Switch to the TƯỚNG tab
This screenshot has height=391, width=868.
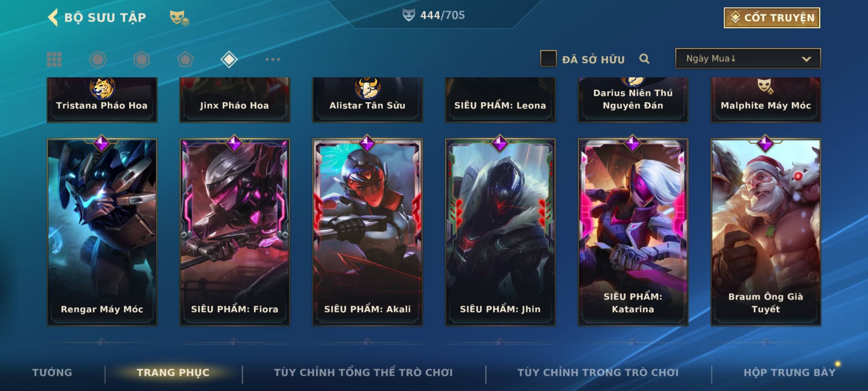click(x=52, y=373)
